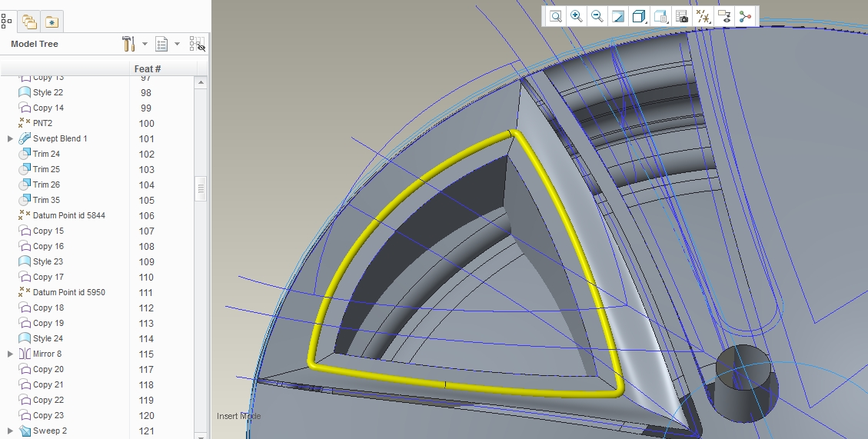
Task: Select the Style 22 feature icon
Action: click(25, 92)
